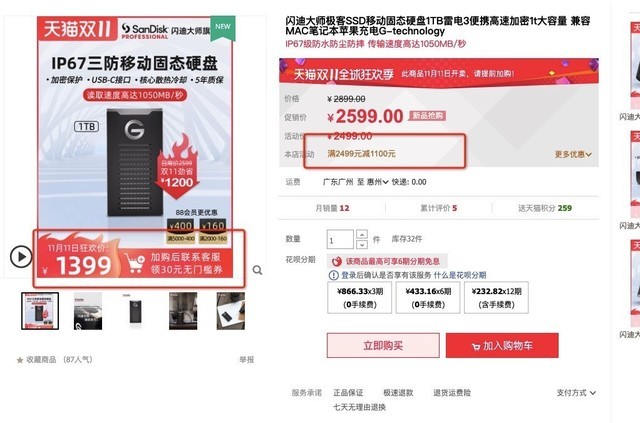View the 月销量 monthly sales tab

tap(332, 208)
